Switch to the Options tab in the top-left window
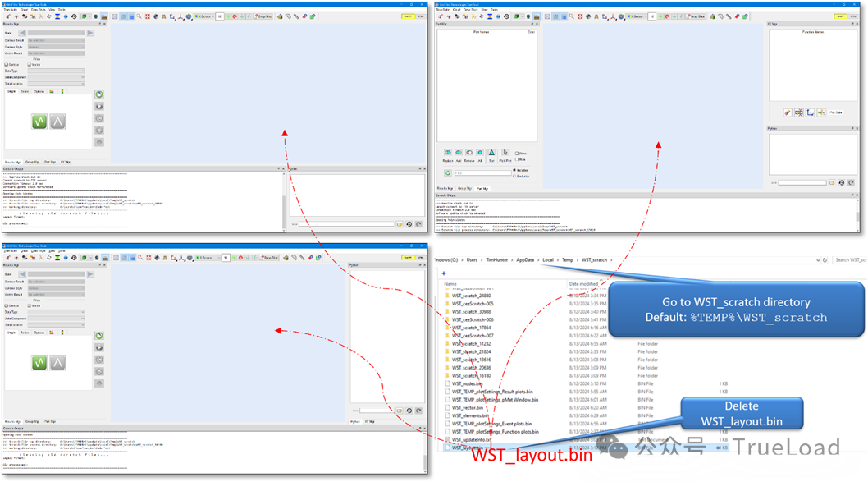 click(39, 91)
